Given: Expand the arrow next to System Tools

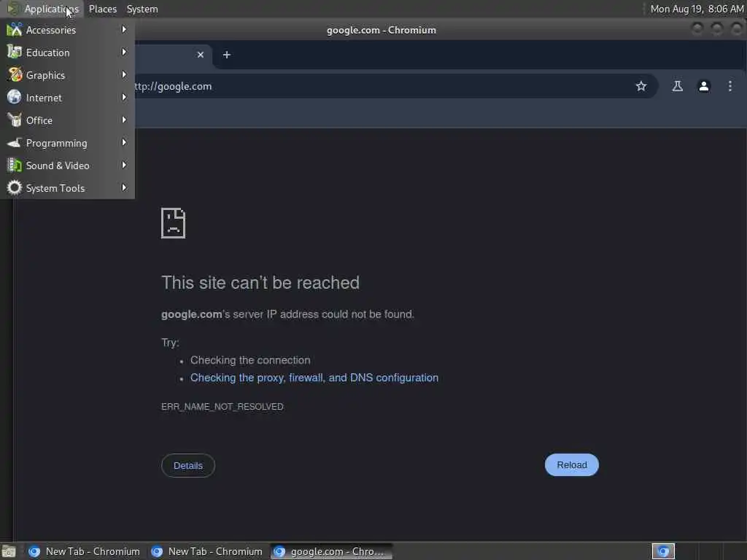Looking at the screenshot, I should [x=124, y=187].
